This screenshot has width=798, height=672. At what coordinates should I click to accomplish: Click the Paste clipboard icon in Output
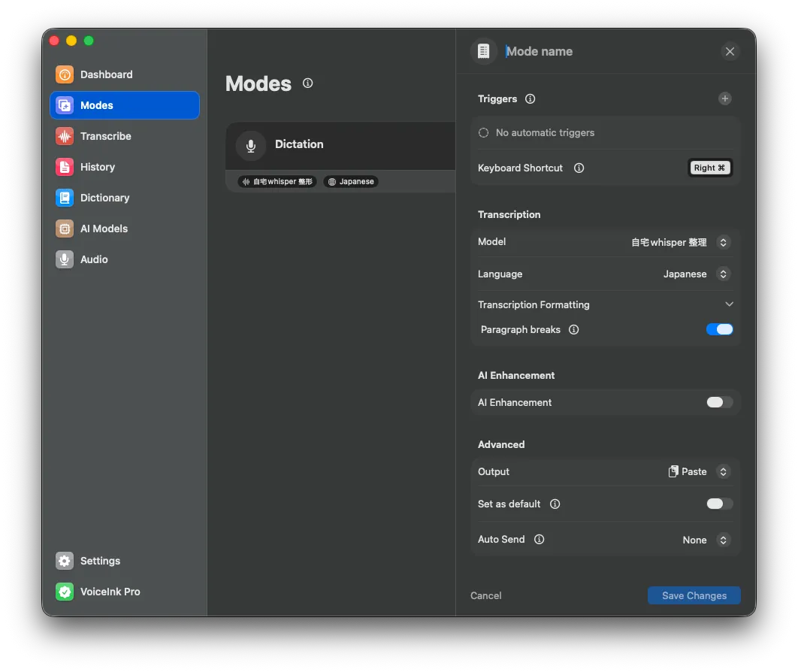(673, 471)
